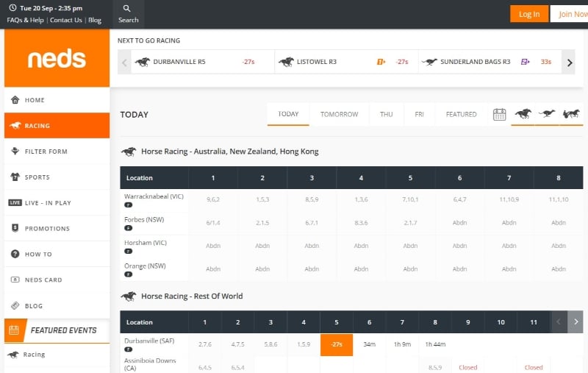Screen dimensions: 588x373
Task: Click the Assiniboia Downs (CA) location
Action: [150, 364]
